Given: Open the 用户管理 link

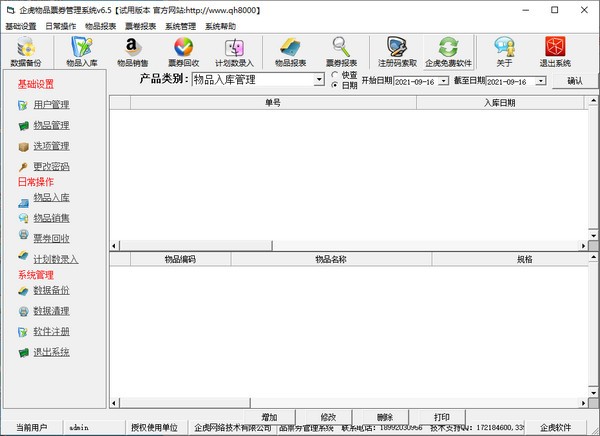Looking at the screenshot, I should point(51,105).
